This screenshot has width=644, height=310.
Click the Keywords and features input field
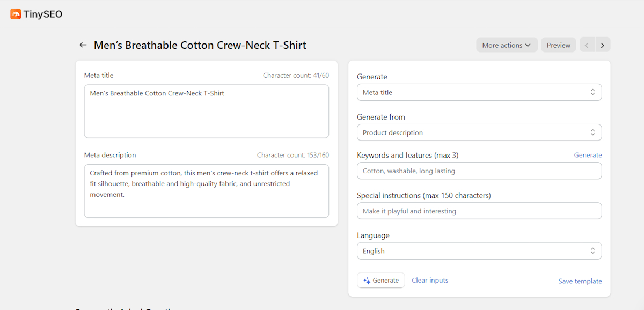pyautogui.click(x=479, y=171)
